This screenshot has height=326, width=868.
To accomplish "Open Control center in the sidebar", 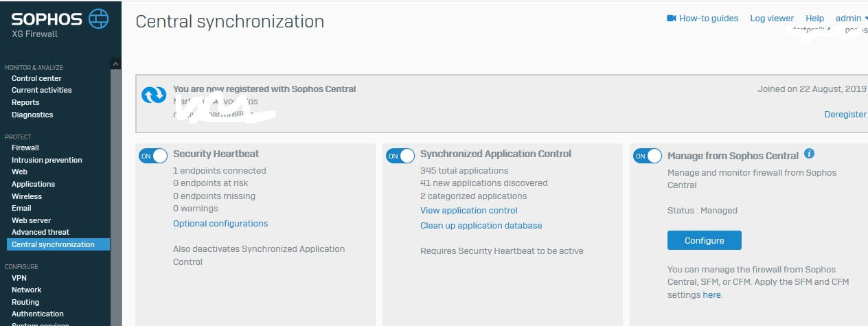I will click(36, 78).
